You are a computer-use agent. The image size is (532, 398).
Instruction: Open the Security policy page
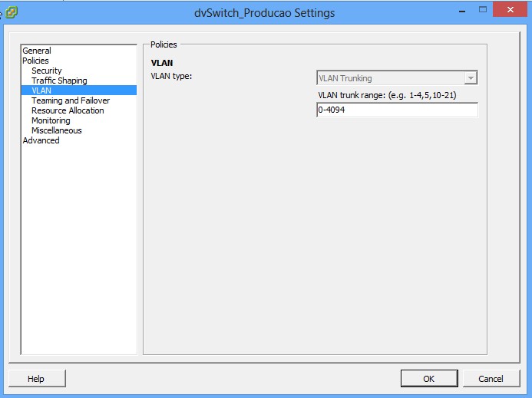click(46, 71)
